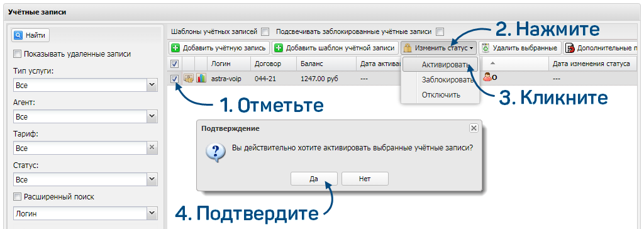Viewport: 644px width, 229px height.
Task: Click the document icon on Дополнительные
Action: 570,48
